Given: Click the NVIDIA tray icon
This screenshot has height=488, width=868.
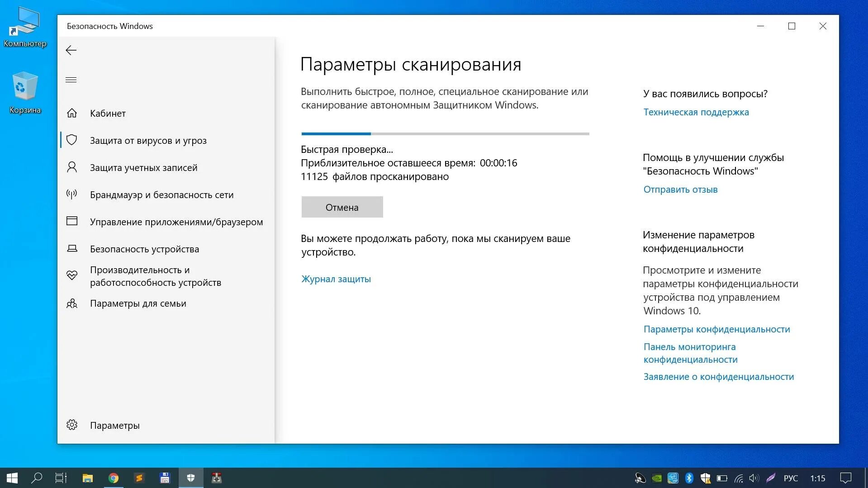Looking at the screenshot, I should click(x=656, y=478).
